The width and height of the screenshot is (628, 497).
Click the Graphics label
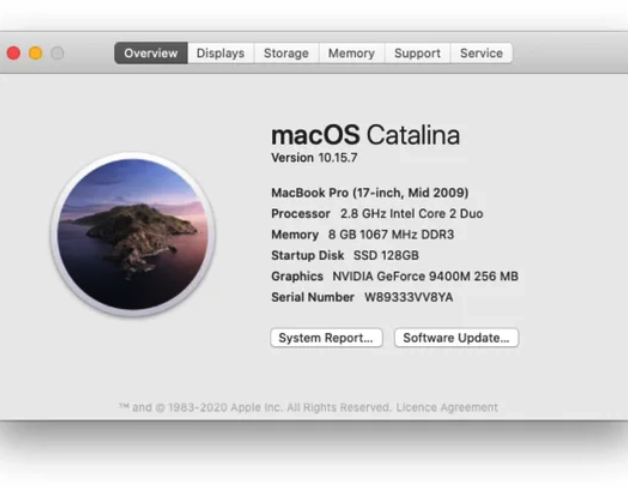(297, 276)
